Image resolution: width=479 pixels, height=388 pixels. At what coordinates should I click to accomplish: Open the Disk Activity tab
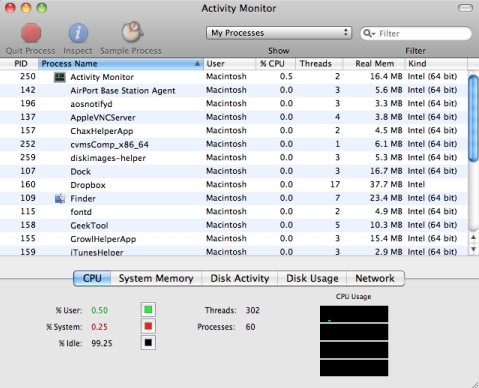click(x=240, y=278)
